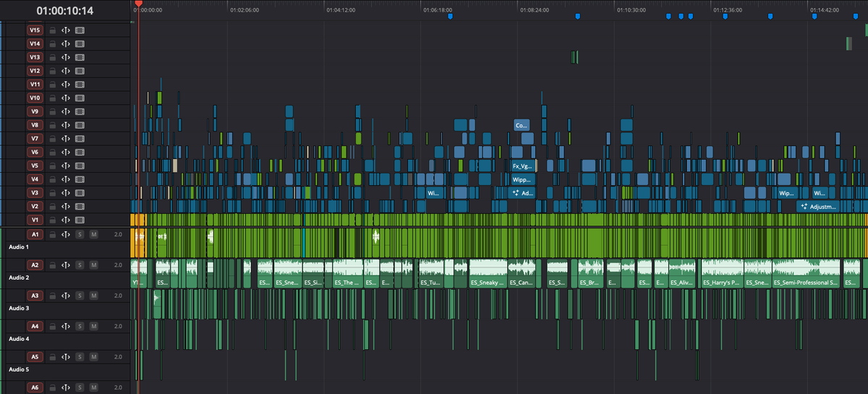This screenshot has width=868, height=394.
Task: Solo the Audio 1 track
Action: pos(80,234)
